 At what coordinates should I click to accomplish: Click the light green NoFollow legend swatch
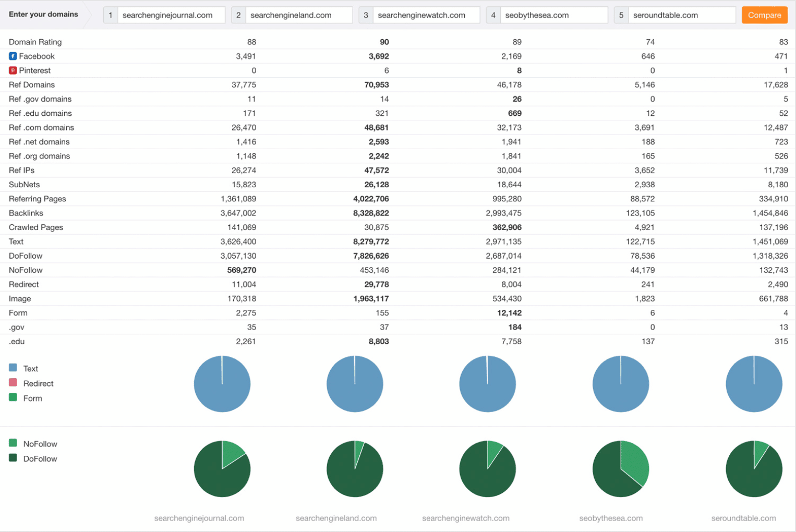click(13, 443)
